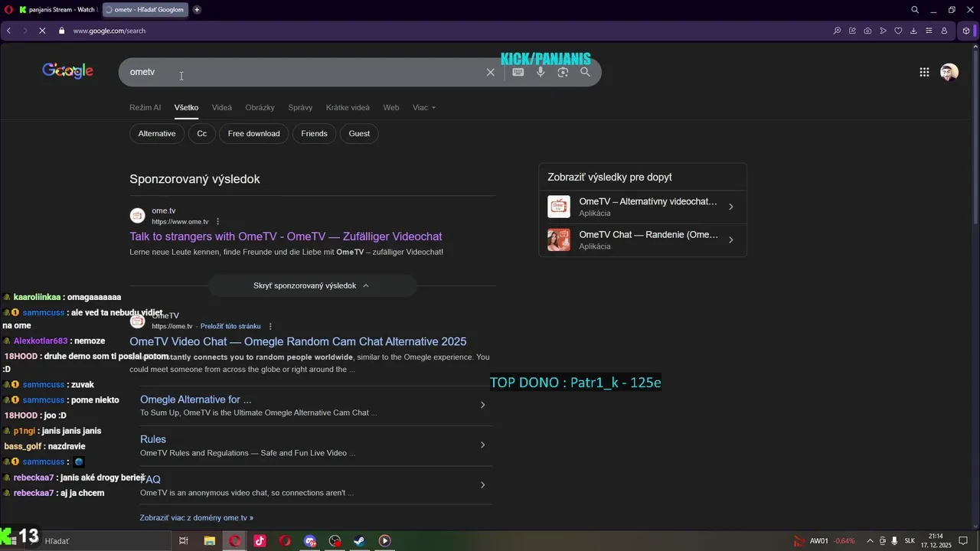Image resolution: width=980 pixels, height=551 pixels.
Task: Open the three-dot menu beside Preložiť túto stránku
Action: pos(270,326)
